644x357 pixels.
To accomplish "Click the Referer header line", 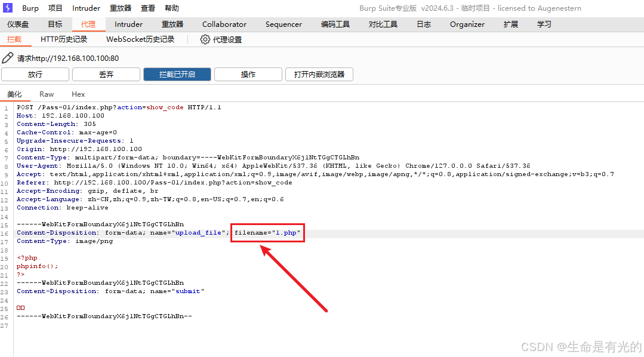I will click(x=155, y=183).
